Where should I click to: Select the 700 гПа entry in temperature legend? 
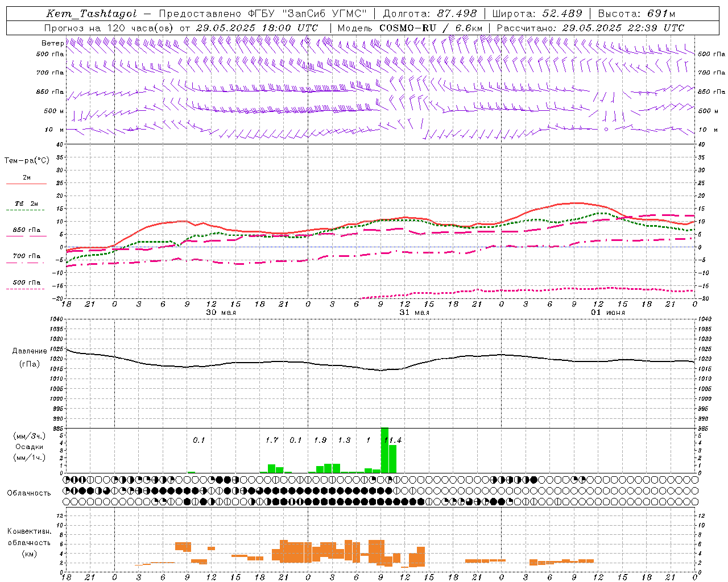point(27,256)
